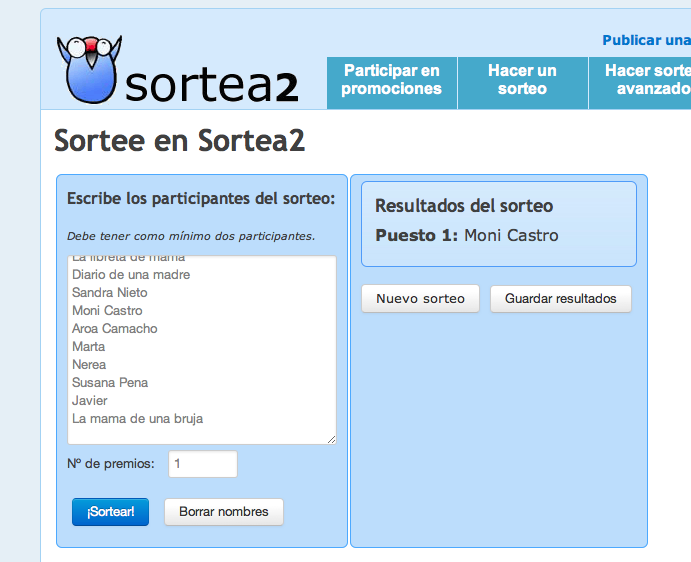Focus the Nº de premios input field
Viewport: 691px width, 562px height.
tap(203, 464)
